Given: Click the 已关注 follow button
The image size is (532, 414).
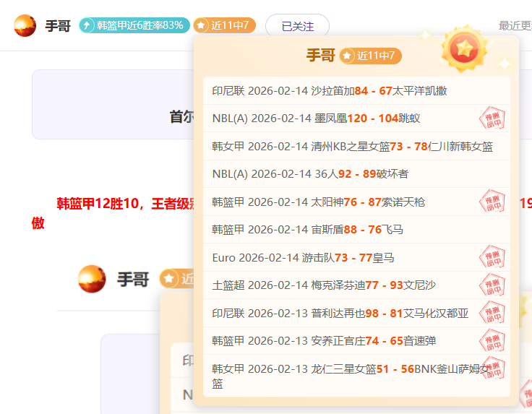Looking at the screenshot, I should point(297,26).
